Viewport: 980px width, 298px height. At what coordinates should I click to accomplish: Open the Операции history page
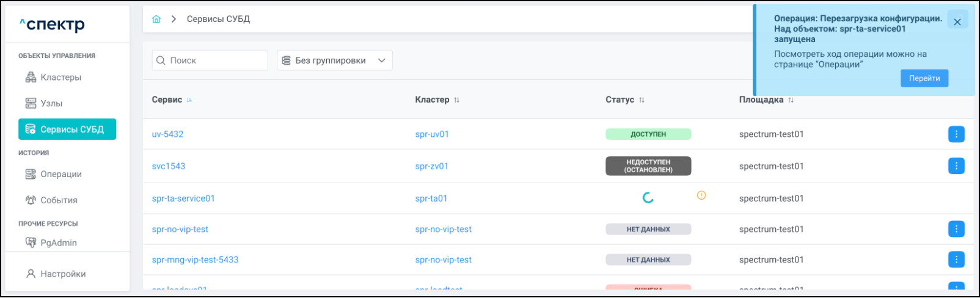point(60,174)
